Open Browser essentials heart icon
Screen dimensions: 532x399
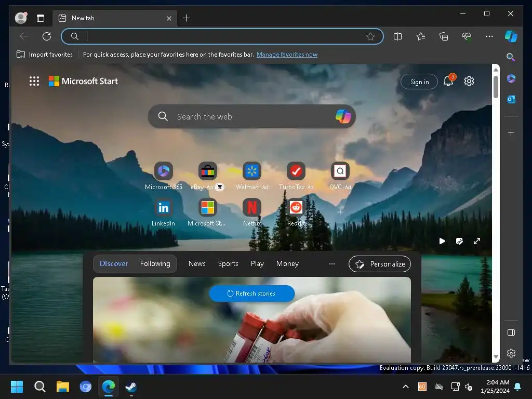(467, 36)
